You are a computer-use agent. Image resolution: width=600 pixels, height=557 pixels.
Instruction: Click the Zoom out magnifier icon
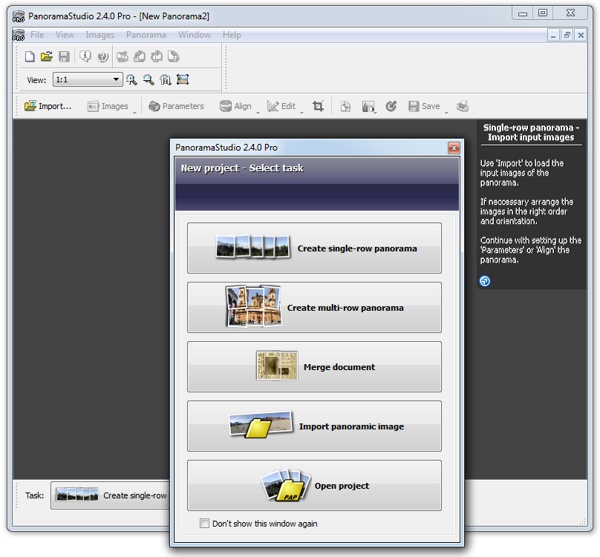148,80
